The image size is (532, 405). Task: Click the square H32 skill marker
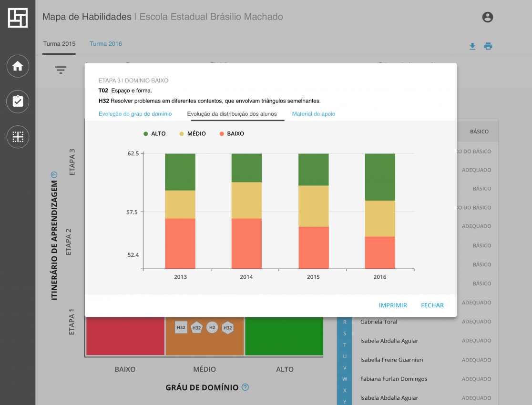(x=181, y=327)
